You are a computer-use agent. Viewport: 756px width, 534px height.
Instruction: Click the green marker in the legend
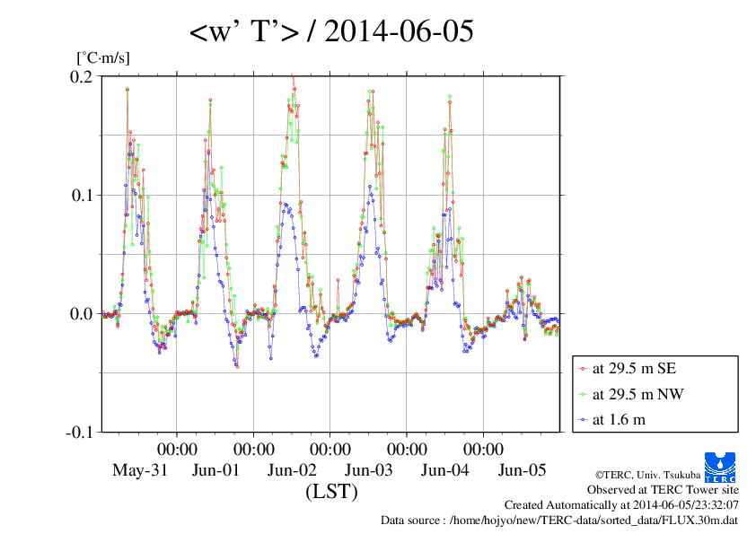click(584, 393)
